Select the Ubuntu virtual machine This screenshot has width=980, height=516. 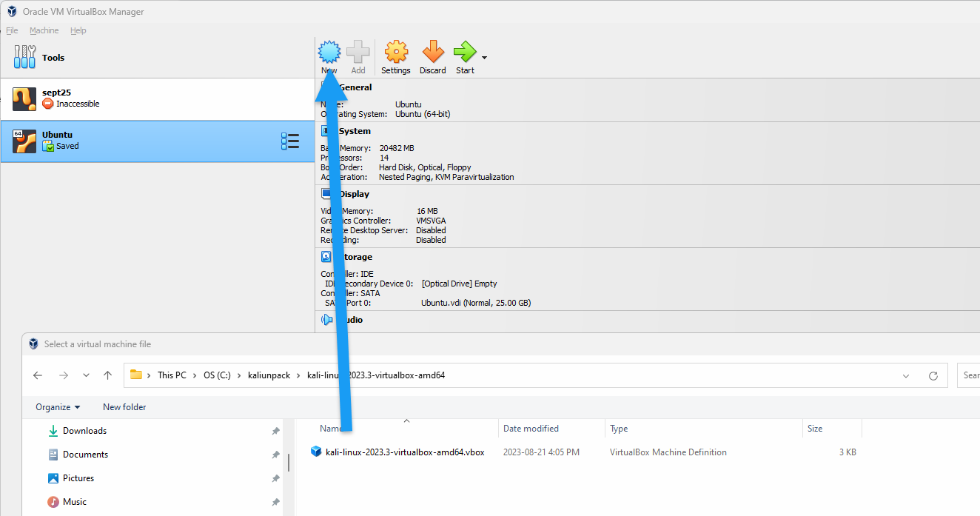(158, 141)
